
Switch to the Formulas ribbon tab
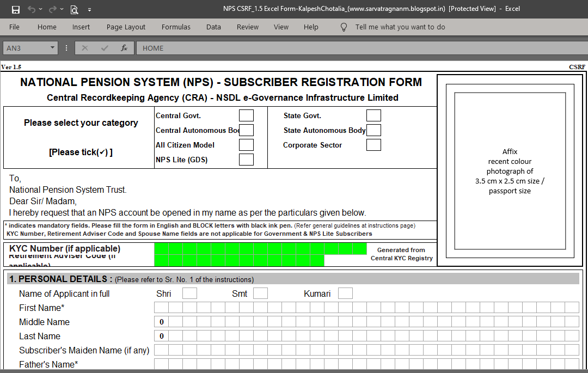(176, 27)
